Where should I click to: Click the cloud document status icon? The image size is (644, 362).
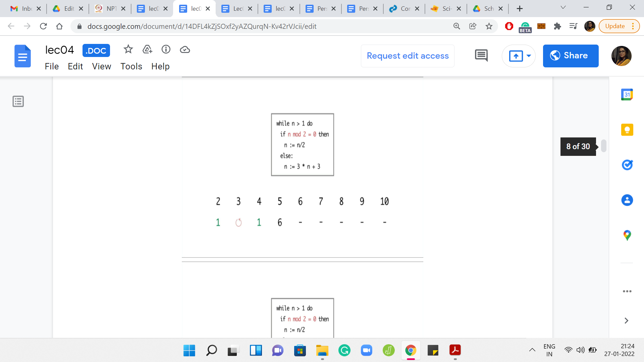185,50
